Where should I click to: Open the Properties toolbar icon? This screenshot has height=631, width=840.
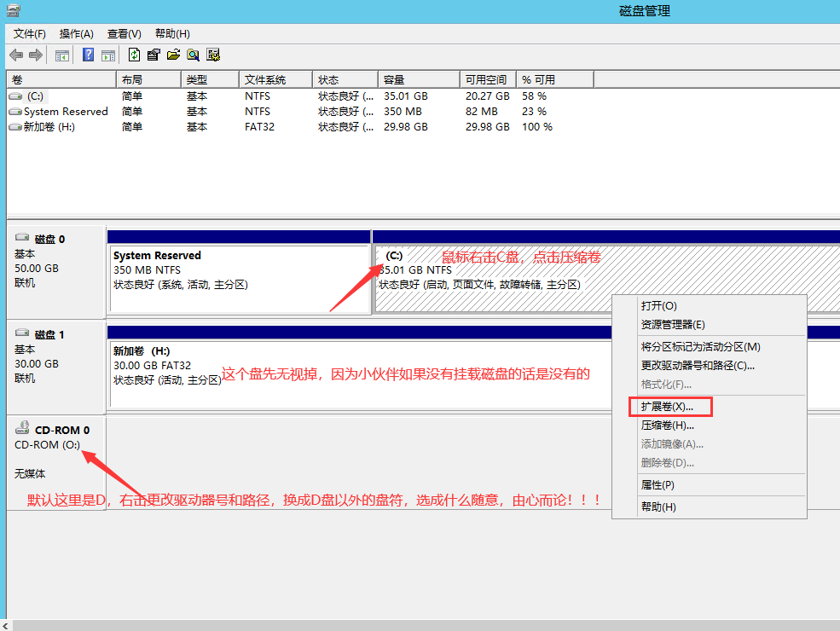[154, 55]
